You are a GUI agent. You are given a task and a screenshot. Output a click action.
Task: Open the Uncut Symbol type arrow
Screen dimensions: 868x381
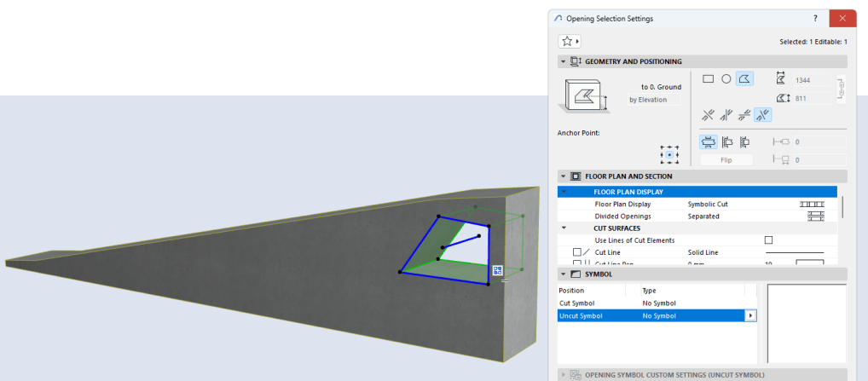tap(750, 315)
